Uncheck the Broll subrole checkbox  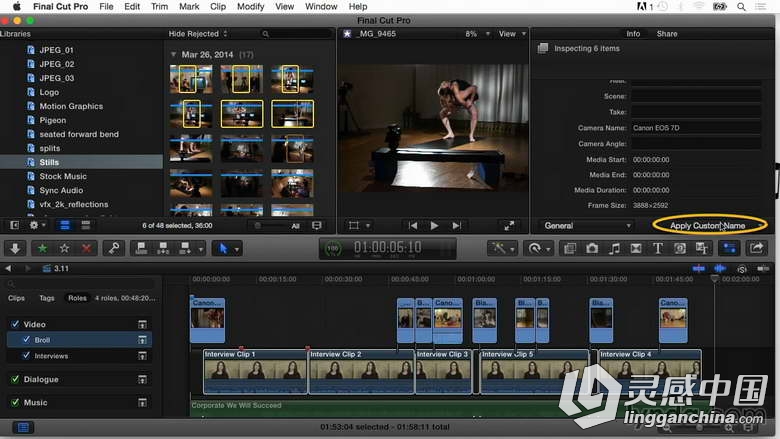26,340
